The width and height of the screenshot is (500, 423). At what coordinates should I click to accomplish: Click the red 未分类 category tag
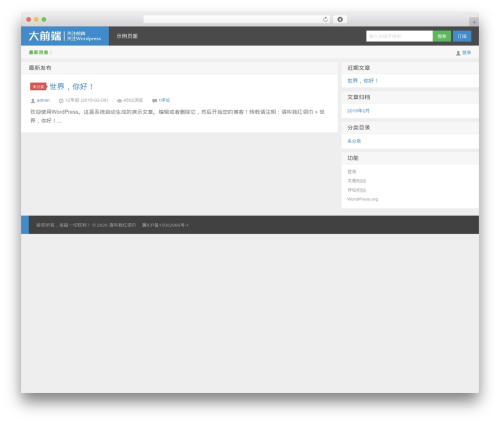(x=38, y=87)
